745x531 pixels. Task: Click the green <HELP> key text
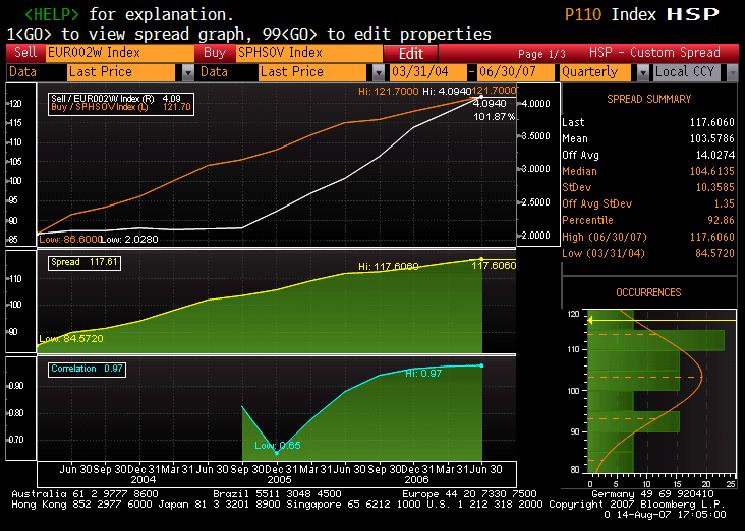[51, 14]
